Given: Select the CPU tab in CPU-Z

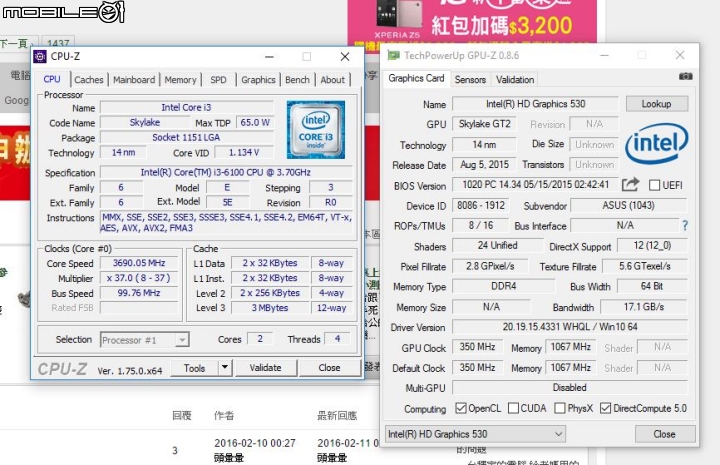Looking at the screenshot, I should click(x=52, y=79).
